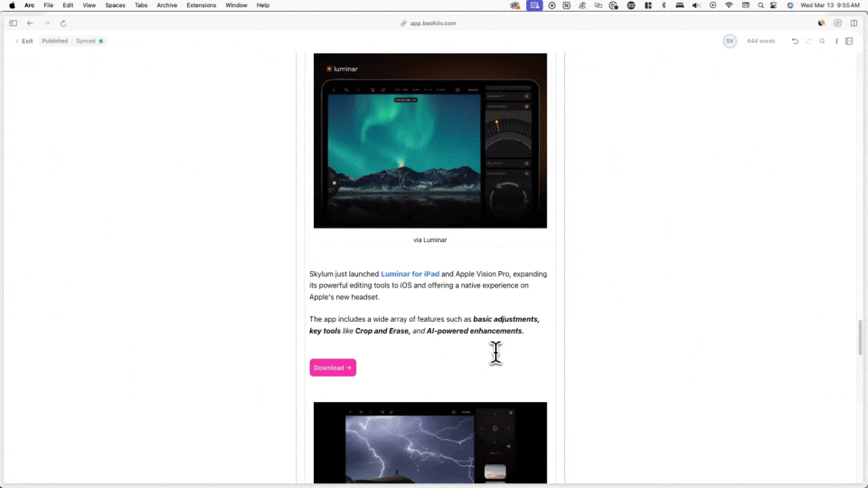The image size is (868, 488).
Task: Toggle the Arc sidebar icon
Action: (13, 23)
